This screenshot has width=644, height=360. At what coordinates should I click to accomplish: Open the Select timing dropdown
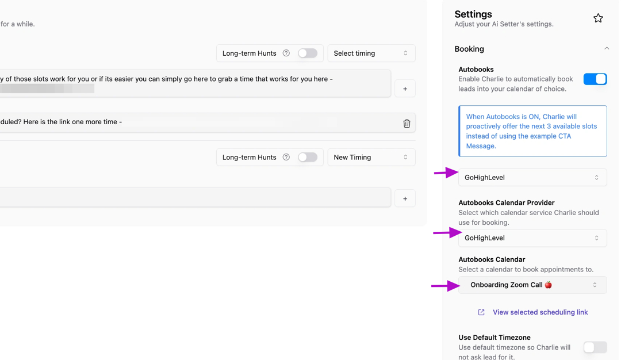coord(371,53)
